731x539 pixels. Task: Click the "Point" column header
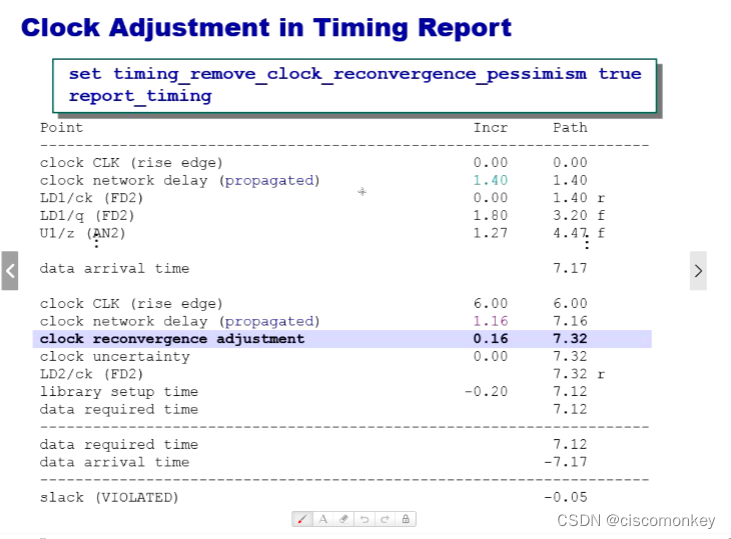pyautogui.click(x=62, y=127)
